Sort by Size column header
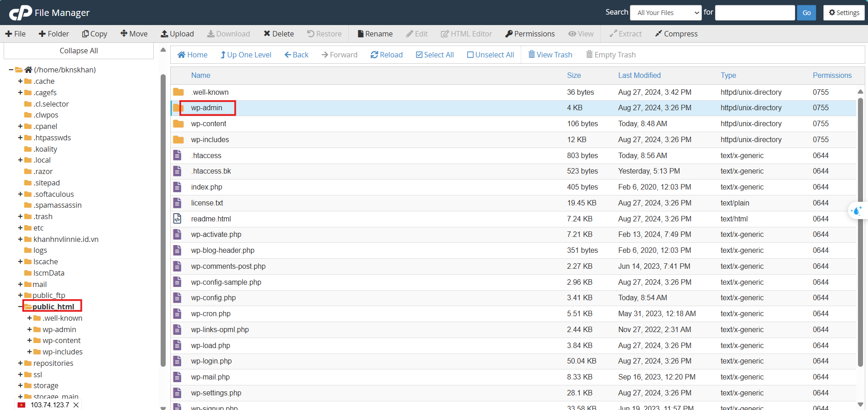 point(574,75)
